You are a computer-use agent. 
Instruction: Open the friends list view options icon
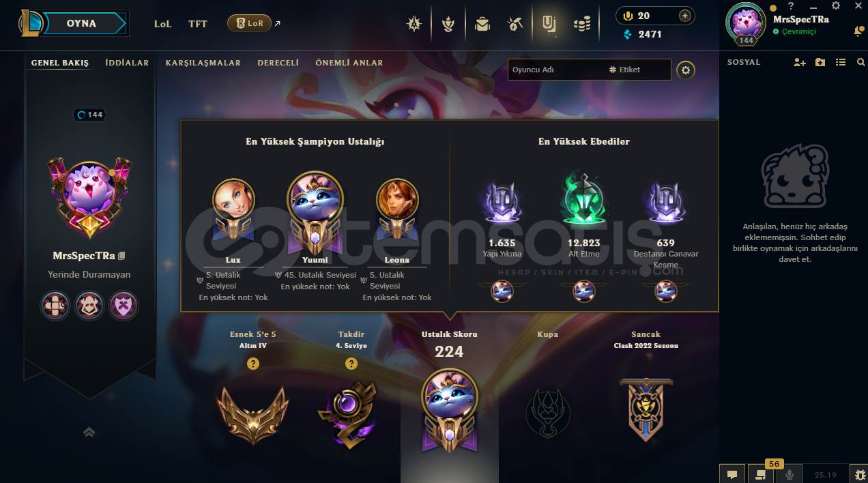click(841, 62)
